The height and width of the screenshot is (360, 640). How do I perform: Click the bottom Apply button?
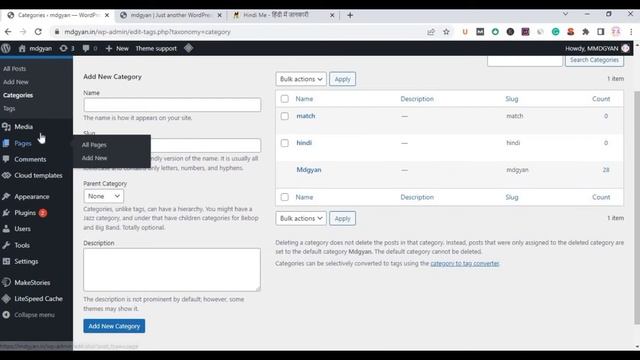point(342,218)
